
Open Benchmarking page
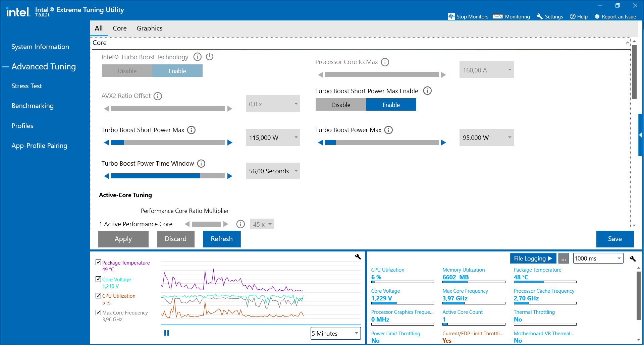click(33, 106)
